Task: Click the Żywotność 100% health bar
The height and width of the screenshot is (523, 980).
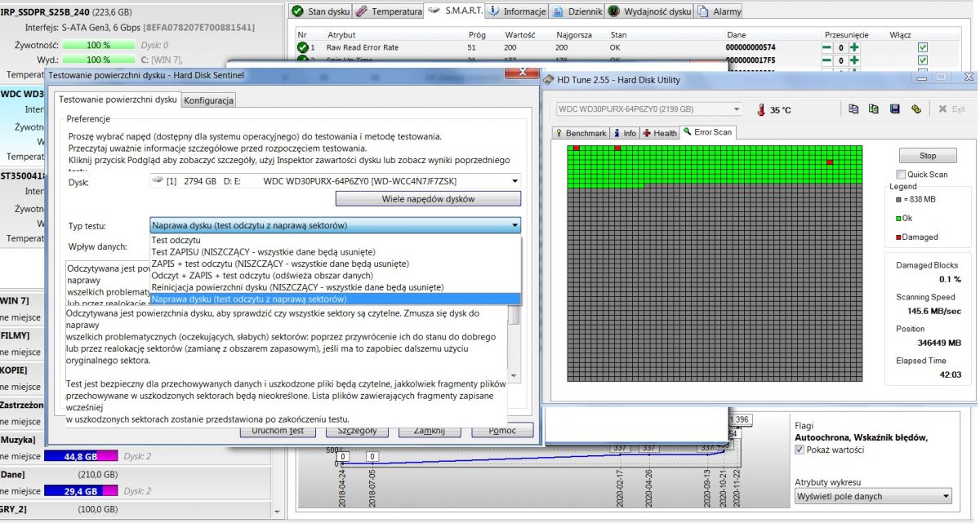Action: pyautogui.click(x=99, y=45)
